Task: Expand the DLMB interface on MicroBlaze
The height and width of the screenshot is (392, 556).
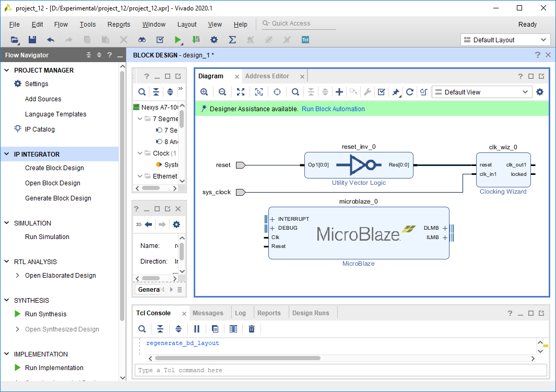Action: (x=445, y=228)
